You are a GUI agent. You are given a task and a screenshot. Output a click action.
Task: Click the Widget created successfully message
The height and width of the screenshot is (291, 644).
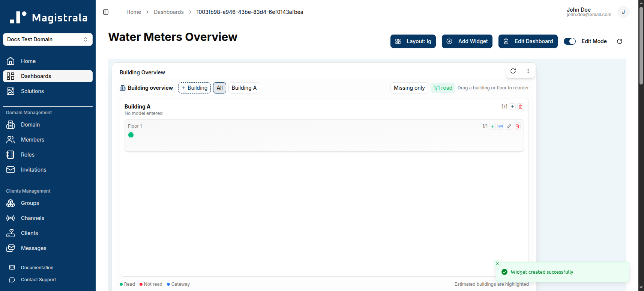542,272
